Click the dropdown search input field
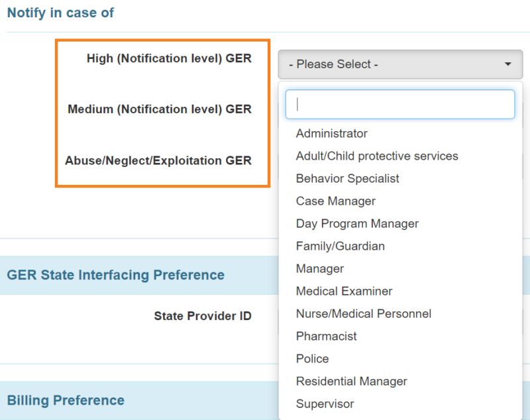Screen dimensions: 530x420 pos(400,104)
